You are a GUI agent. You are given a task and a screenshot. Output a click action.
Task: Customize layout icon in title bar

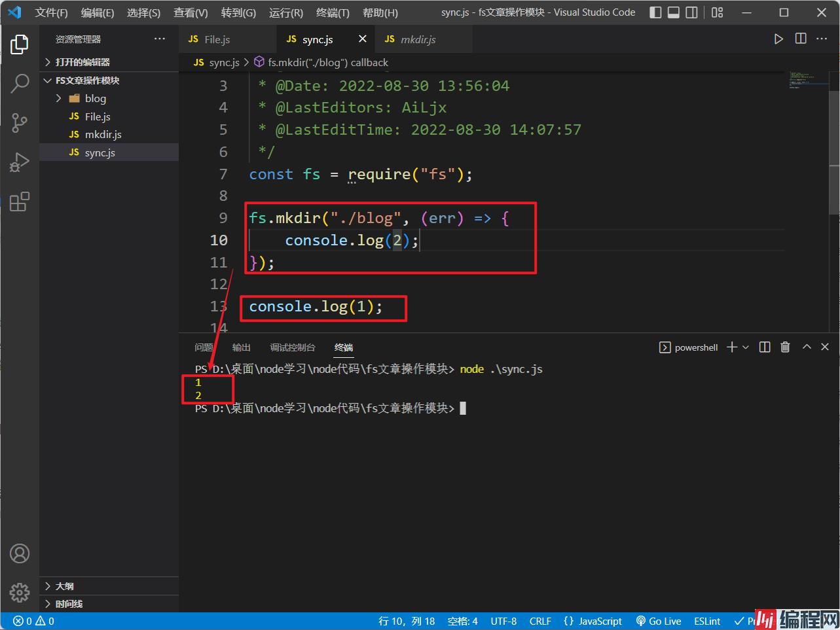coord(718,12)
